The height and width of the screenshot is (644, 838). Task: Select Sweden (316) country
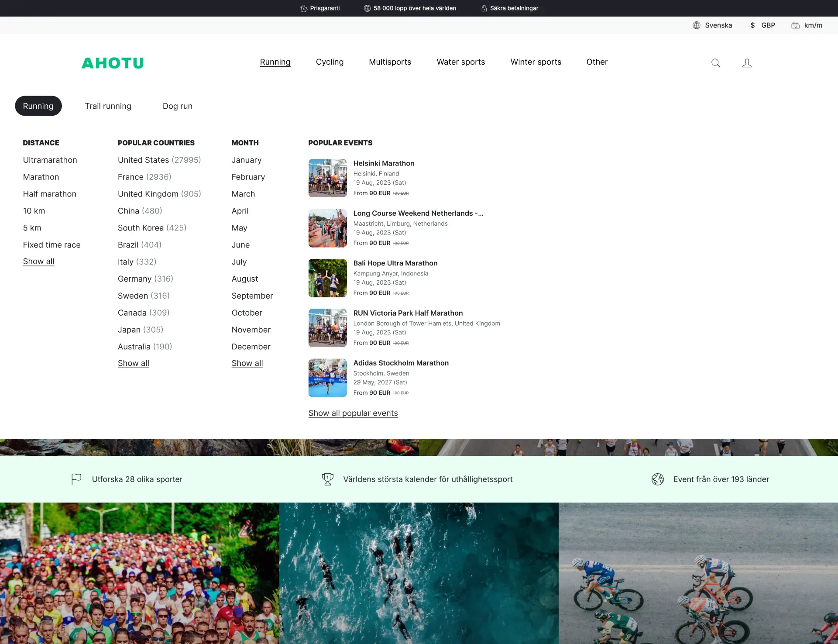click(144, 296)
